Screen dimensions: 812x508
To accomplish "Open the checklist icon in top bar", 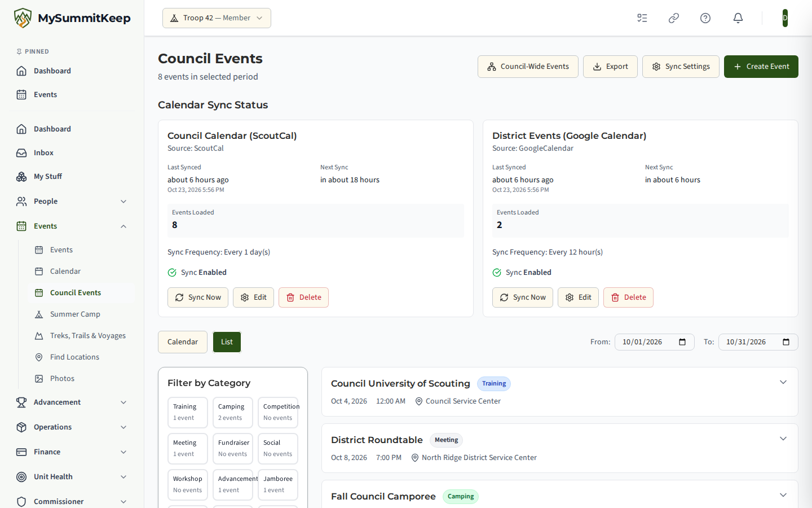I will pos(642,18).
